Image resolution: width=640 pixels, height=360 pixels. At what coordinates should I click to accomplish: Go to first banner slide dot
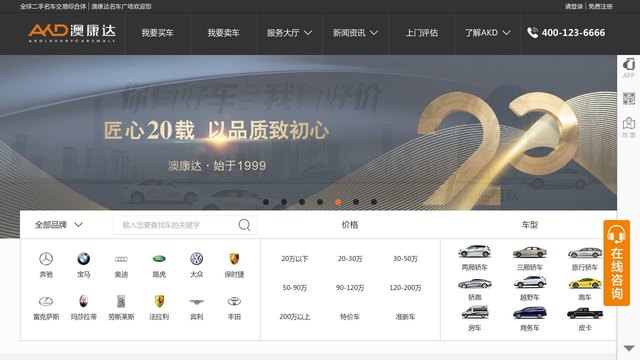click(x=266, y=202)
